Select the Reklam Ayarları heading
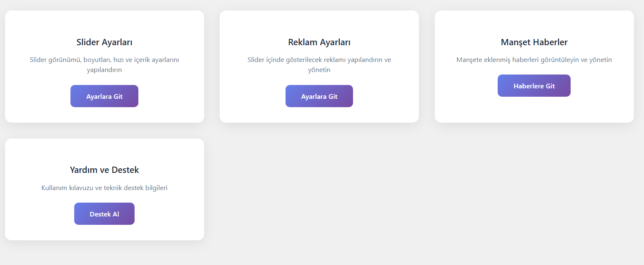 [x=319, y=42]
